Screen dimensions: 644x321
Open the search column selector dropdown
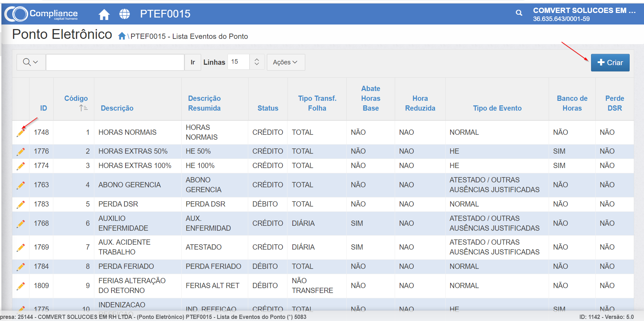[x=31, y=62]
